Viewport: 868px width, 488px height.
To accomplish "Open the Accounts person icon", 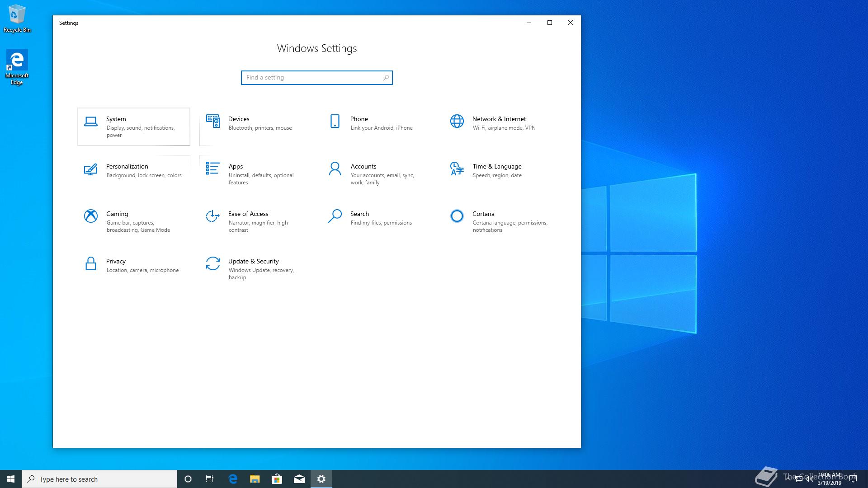I will coord(335,169).
